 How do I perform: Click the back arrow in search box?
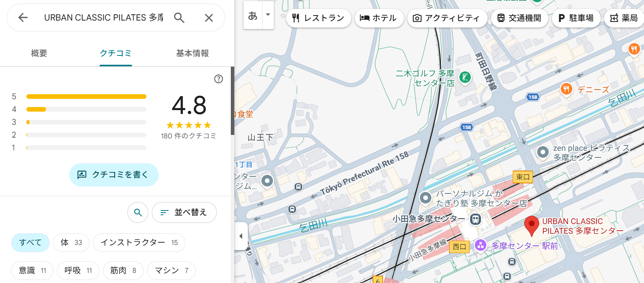coord(23,17)
